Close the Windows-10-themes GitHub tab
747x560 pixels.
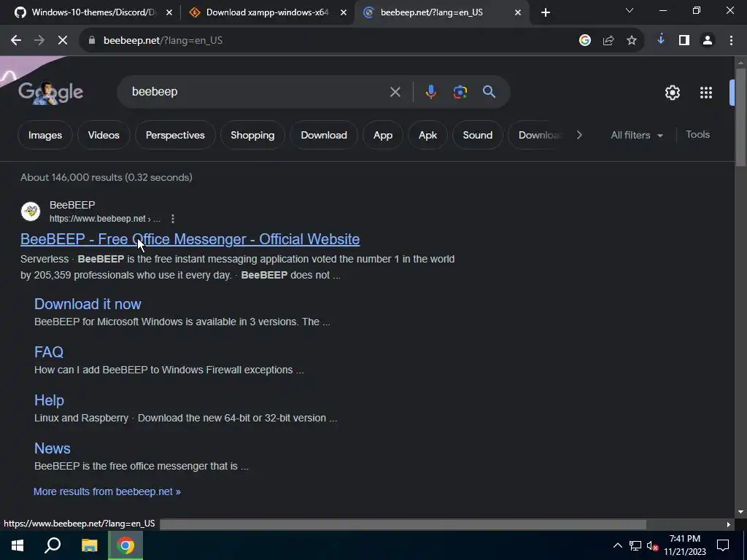169,12
